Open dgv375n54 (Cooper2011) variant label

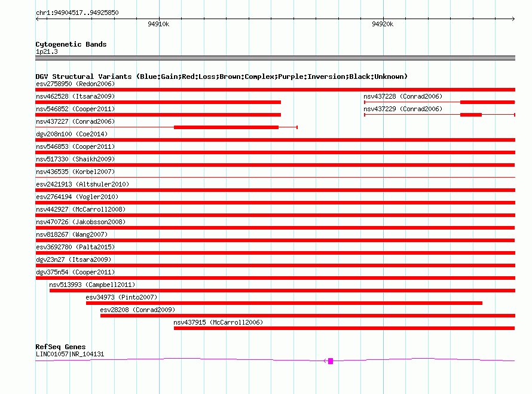tap(75, 272)
